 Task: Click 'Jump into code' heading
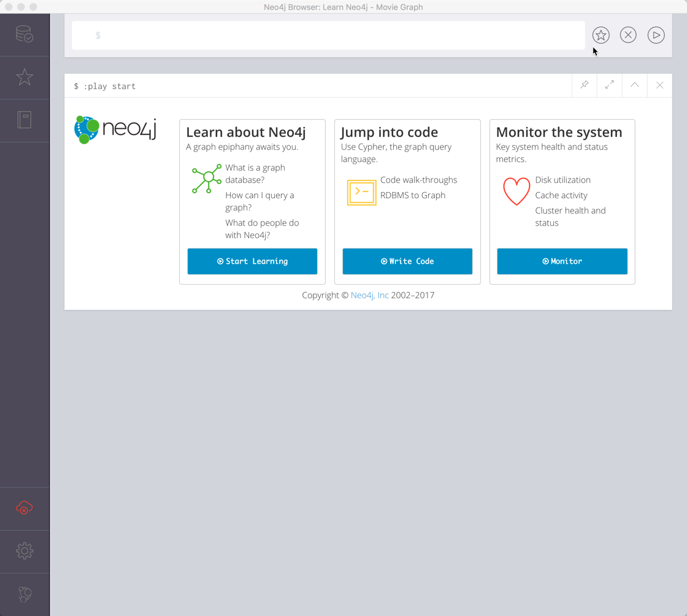point(389,133)
